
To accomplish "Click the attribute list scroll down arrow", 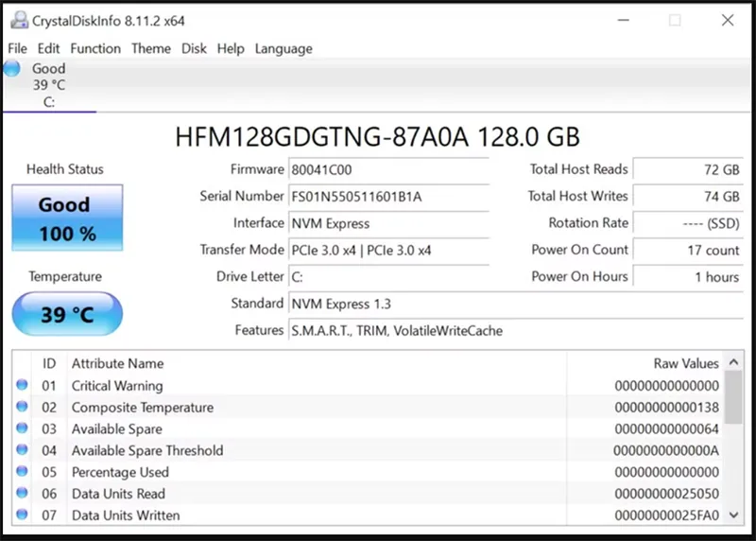I will click(734, 515).
